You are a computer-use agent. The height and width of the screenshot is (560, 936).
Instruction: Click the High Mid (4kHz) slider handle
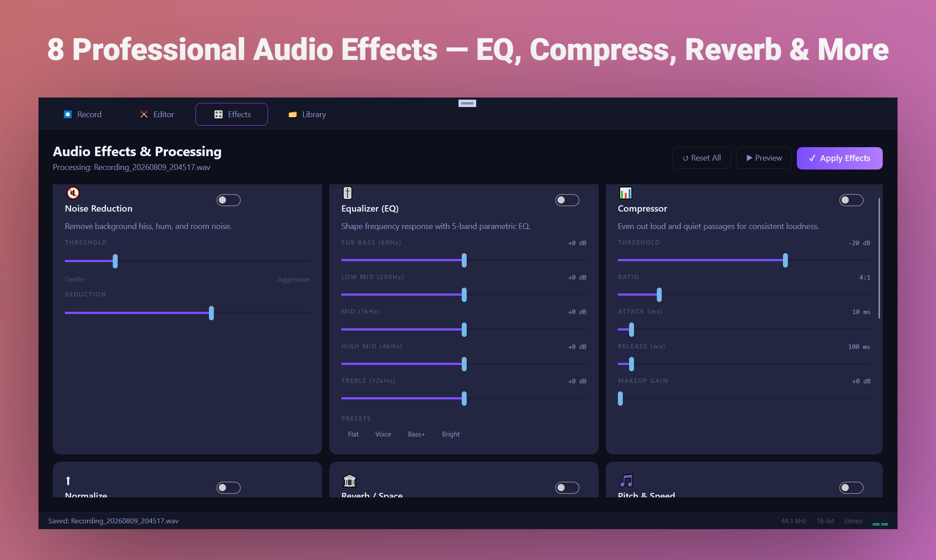pos(464,364)
